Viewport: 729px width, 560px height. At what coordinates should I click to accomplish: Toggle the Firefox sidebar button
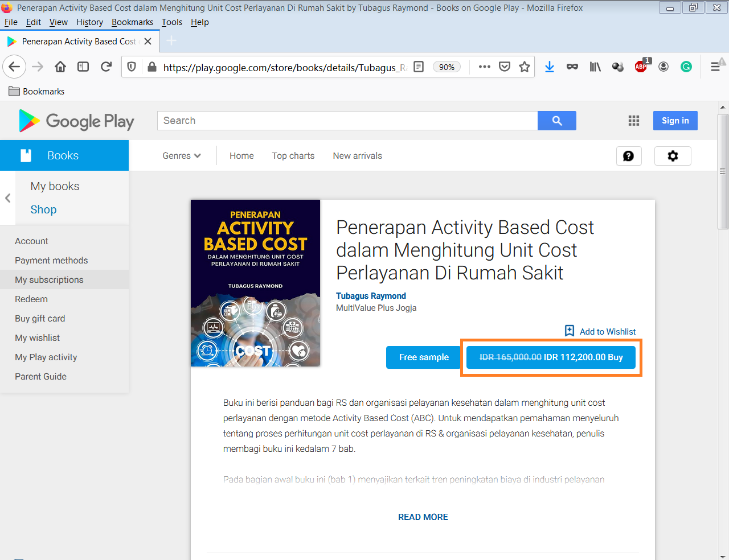pos(83,67)
